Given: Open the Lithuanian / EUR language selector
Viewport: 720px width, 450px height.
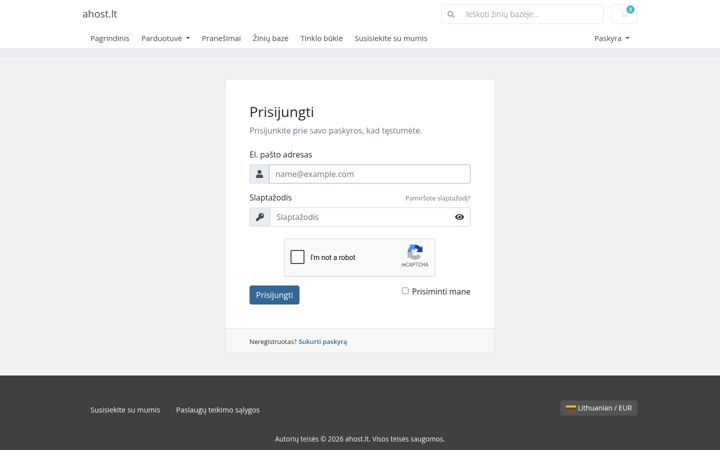Looking at the screenshot, I should 599,408.
